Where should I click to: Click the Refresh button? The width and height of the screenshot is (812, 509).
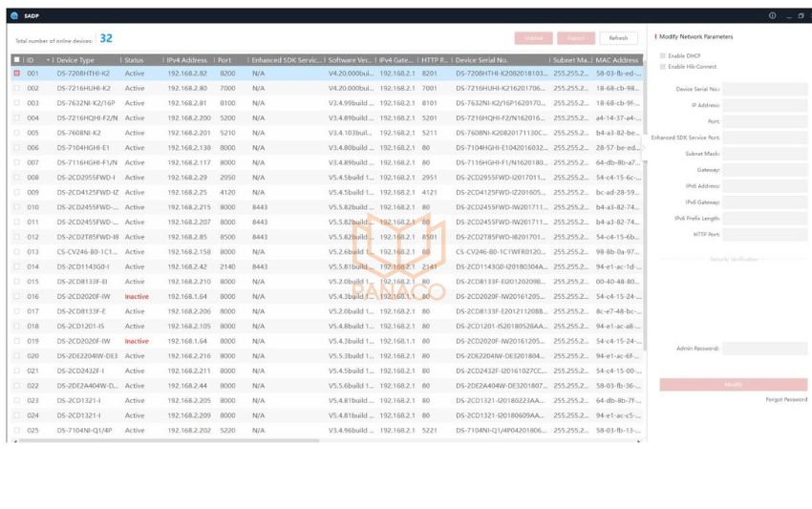point(618,38)
